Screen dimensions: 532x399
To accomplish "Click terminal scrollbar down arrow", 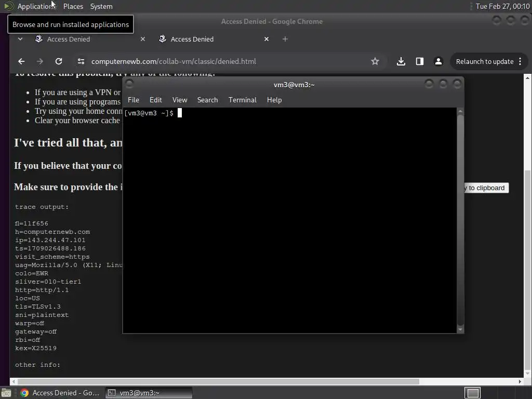I will click(460, 329).
